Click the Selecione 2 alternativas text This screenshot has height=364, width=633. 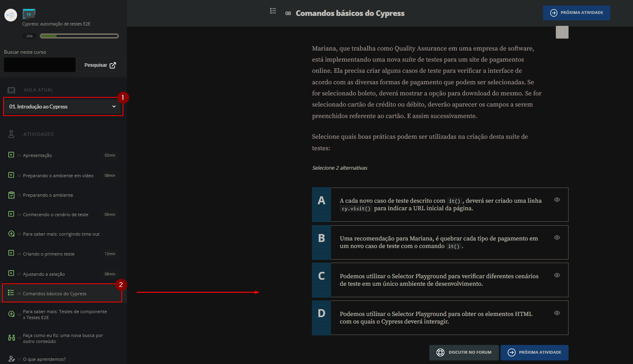point(340,168)
